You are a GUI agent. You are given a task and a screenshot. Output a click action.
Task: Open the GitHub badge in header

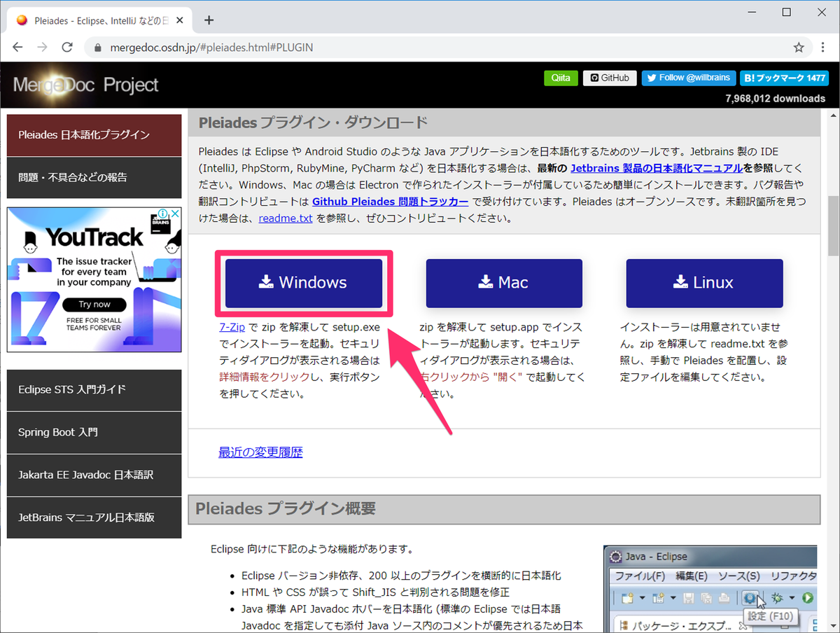pos(610,78)
